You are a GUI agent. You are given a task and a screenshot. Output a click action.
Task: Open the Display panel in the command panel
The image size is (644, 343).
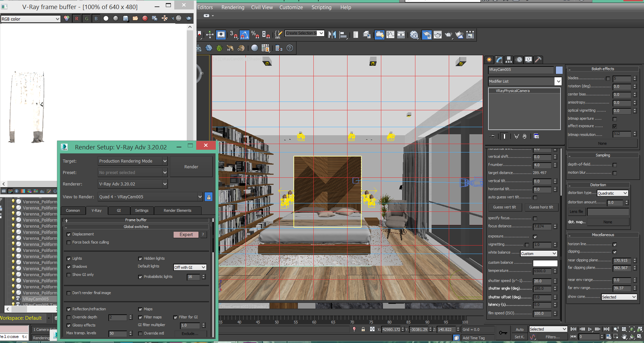click(529, 60)
